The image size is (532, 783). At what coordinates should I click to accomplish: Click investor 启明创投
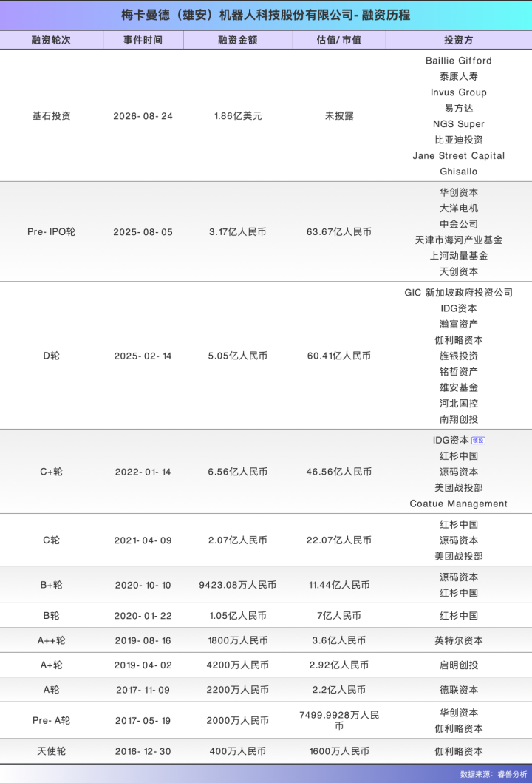[x=459, y=665]
